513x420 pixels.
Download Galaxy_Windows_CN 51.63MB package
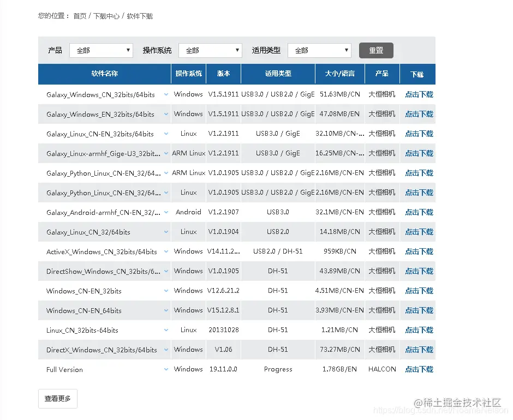click(419, 94)
